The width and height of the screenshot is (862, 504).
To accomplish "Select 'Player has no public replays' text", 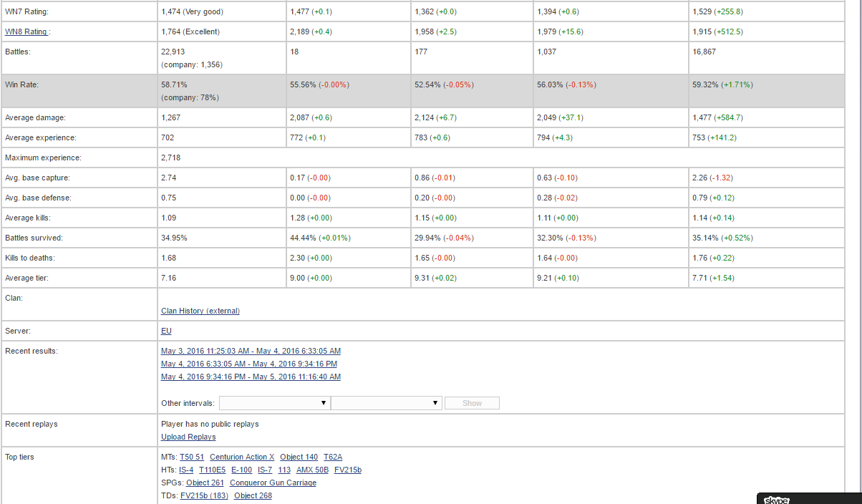I will click(x=210, y=424).
